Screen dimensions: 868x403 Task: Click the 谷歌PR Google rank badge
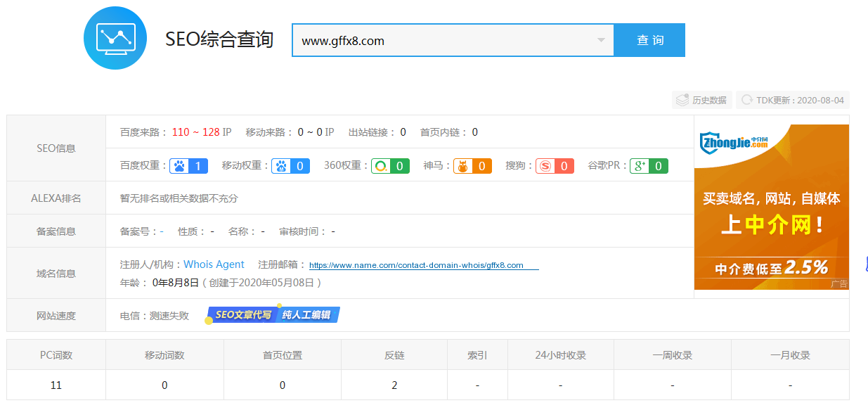pos(649,166)
